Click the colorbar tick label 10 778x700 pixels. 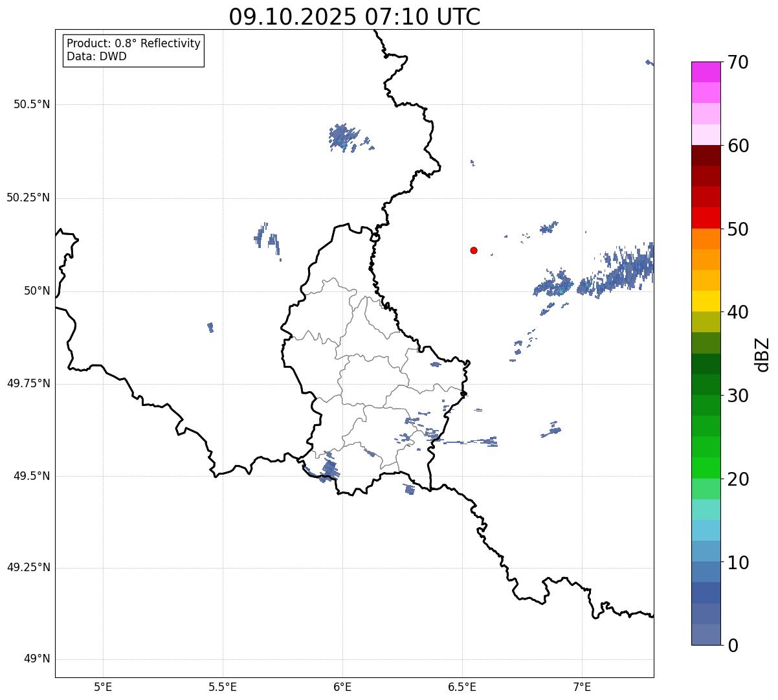(x=738, y=562)
